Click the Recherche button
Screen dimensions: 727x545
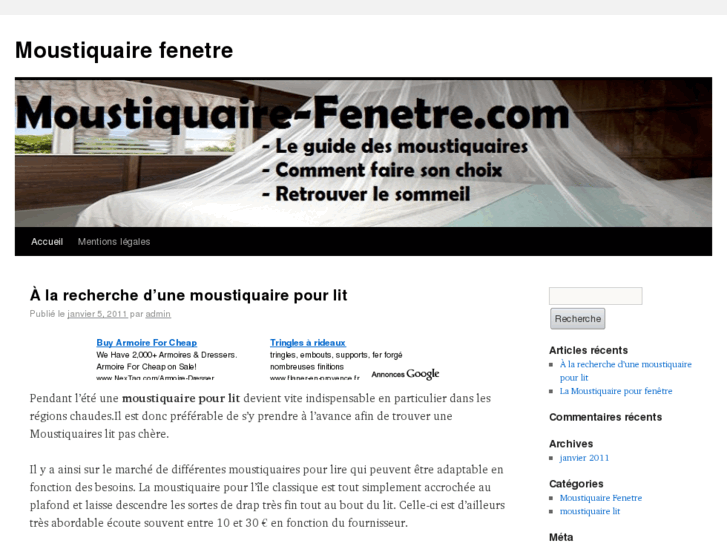pos(578,319)
